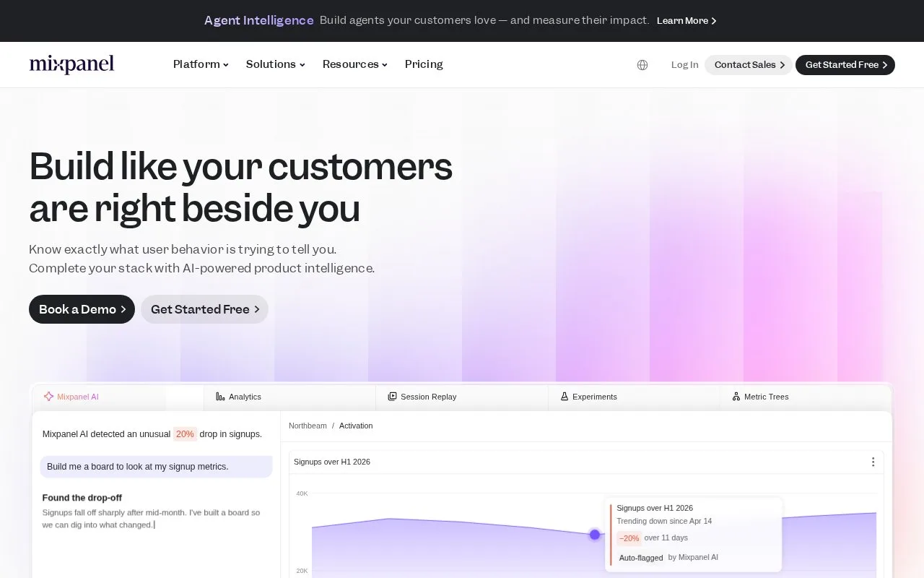
Task: Click the Mixpanel logo
Action: (x=71, y=64)
